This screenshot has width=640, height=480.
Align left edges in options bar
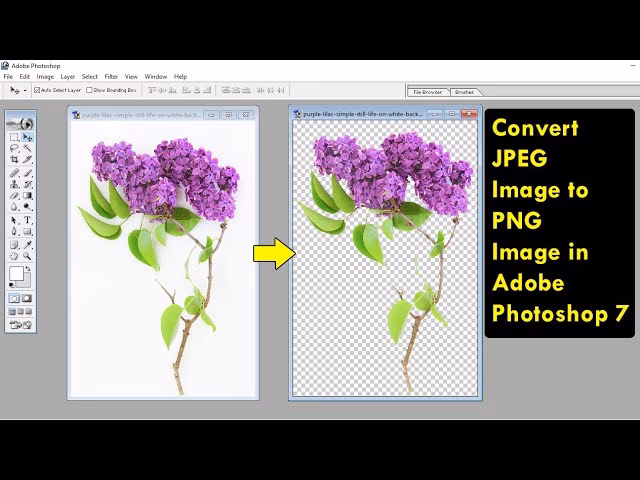tap(186, 90)
